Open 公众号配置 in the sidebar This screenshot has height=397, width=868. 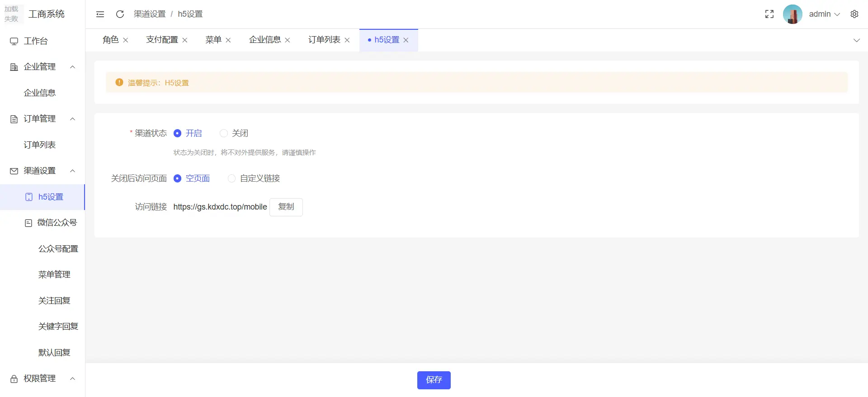point(42,249)
